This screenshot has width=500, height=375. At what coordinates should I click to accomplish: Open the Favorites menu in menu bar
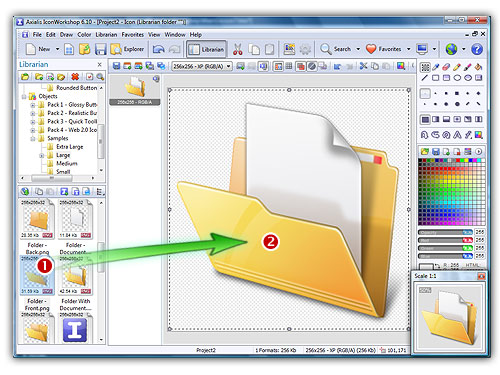pyautogui.click(x=133, y=35)
